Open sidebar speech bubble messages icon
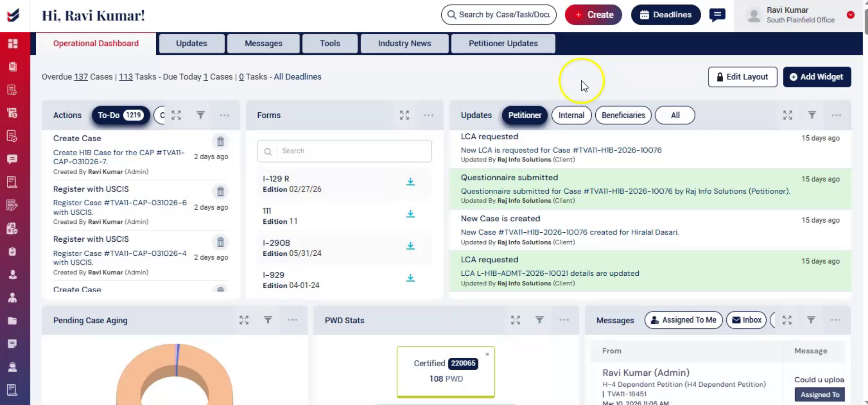 click(13, 159)
